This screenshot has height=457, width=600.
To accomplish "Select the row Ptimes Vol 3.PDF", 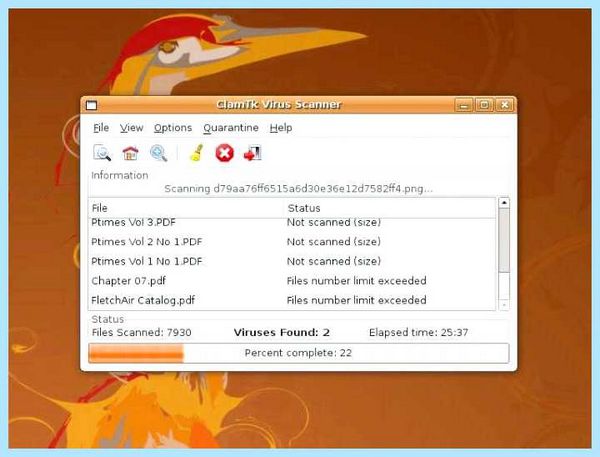I will point(292,222).
